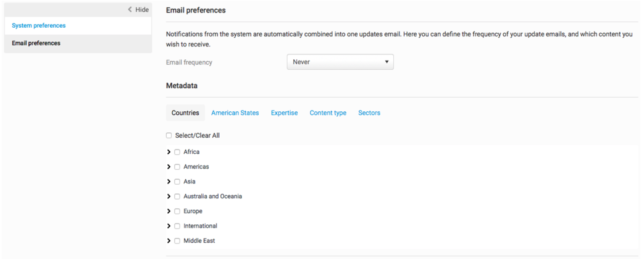Viewport: 644px width, 265px height.
Task: Tick the Middle East checkbox
Action: pyautogui.click(x=177, y=241)
